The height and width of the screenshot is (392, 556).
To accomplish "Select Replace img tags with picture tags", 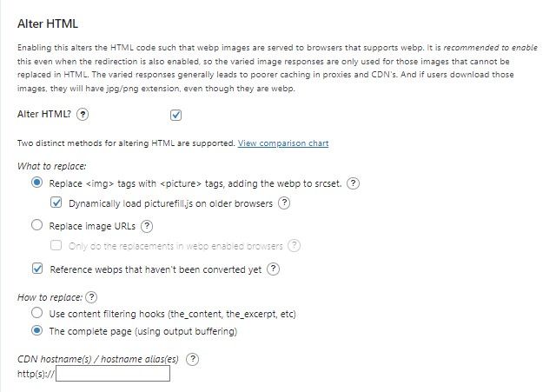I will (36, 183).
